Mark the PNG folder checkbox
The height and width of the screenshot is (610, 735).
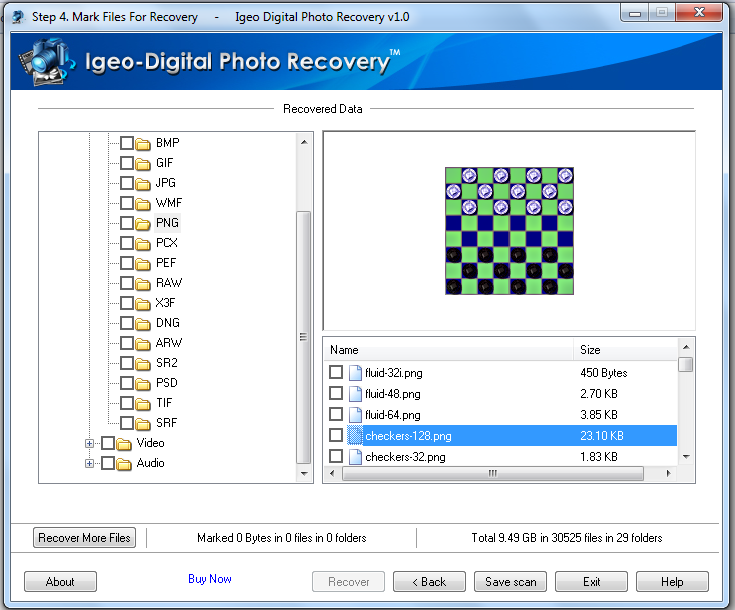click(x=127, y=223)
